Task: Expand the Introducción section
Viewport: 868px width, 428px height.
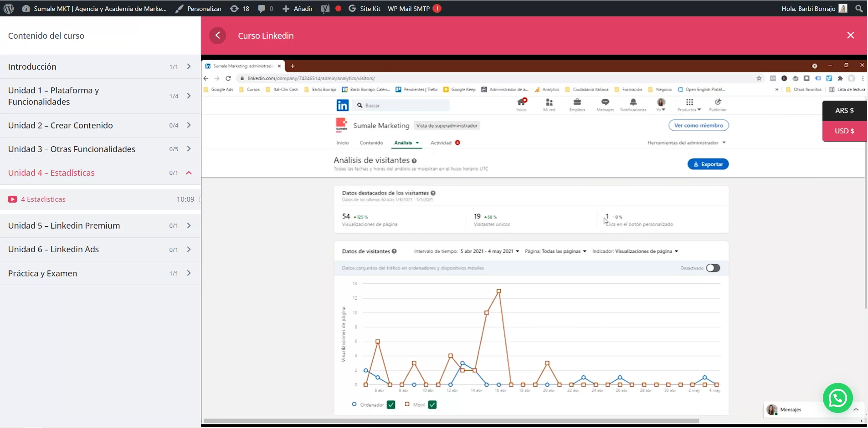Action: (x=100, y=66)
